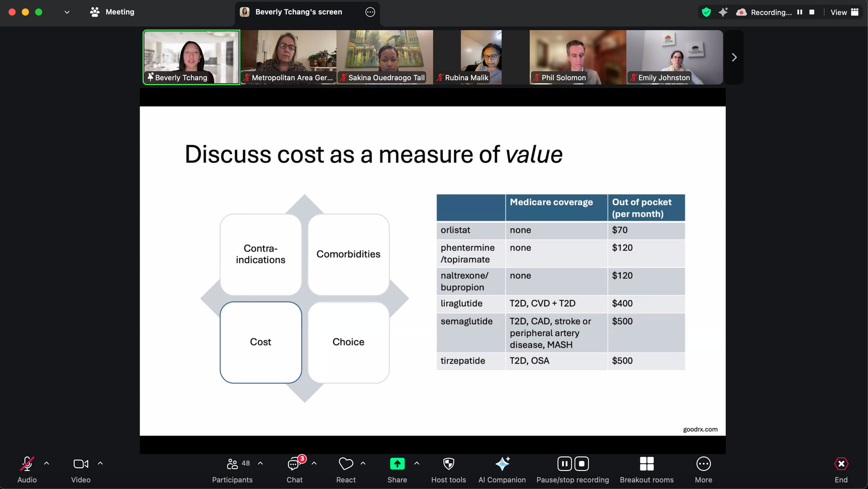
Task: Pause the recording in the toolbar
Action: [564, 464]
